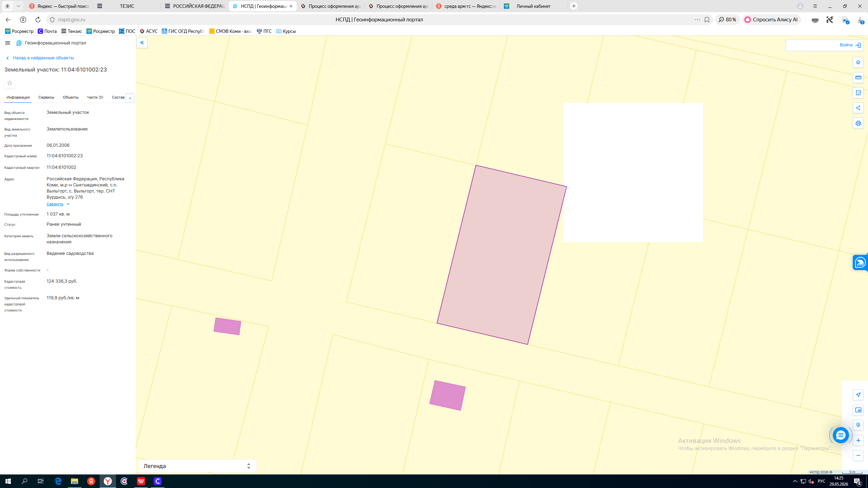Image resolution: width=868 pixels, height=488 pixels.
Task: Open the Состав tab
Action: pos(118,98)
